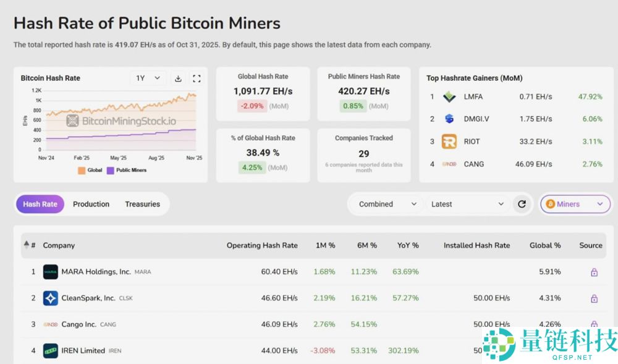Open the Combined dropdown
Screen dimensions: 618x364
click(387, 204)
